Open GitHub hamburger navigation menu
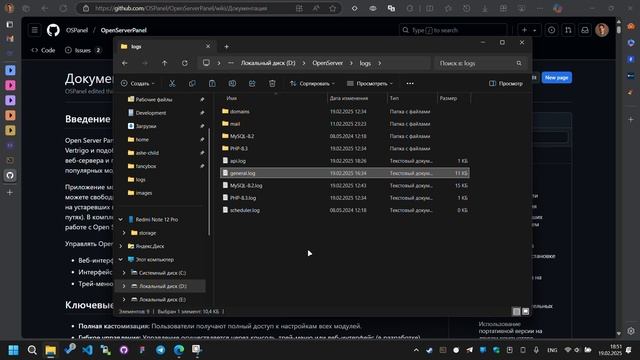 pos(35,30)
